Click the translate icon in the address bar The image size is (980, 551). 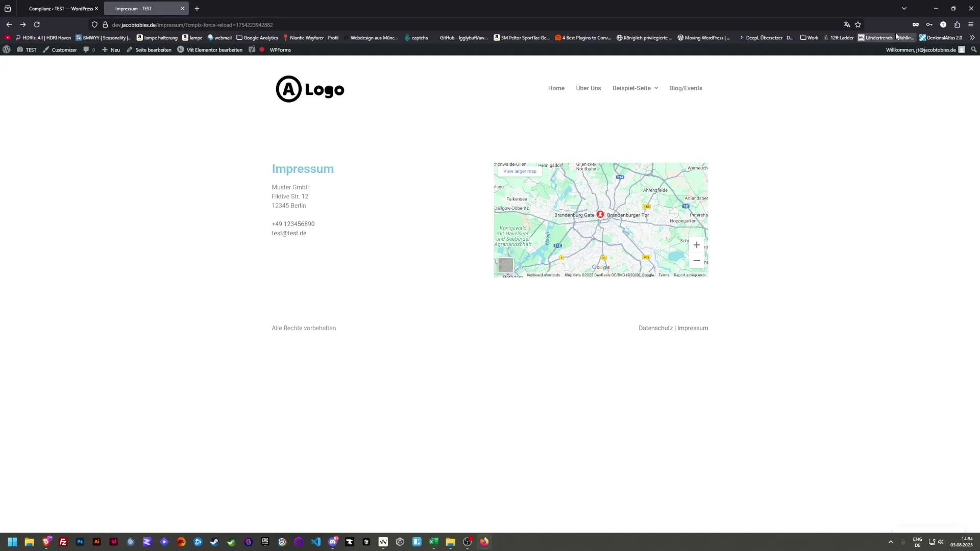pos(846,24)
